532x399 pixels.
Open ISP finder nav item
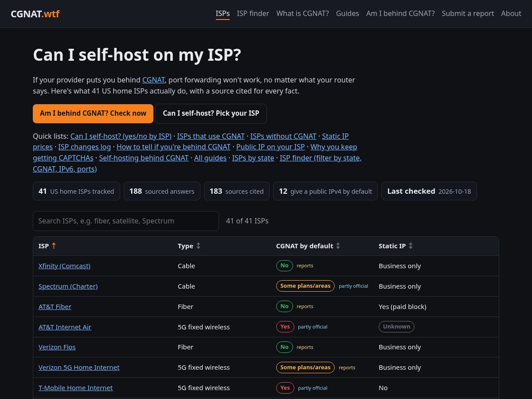click(x=253, y=13)
